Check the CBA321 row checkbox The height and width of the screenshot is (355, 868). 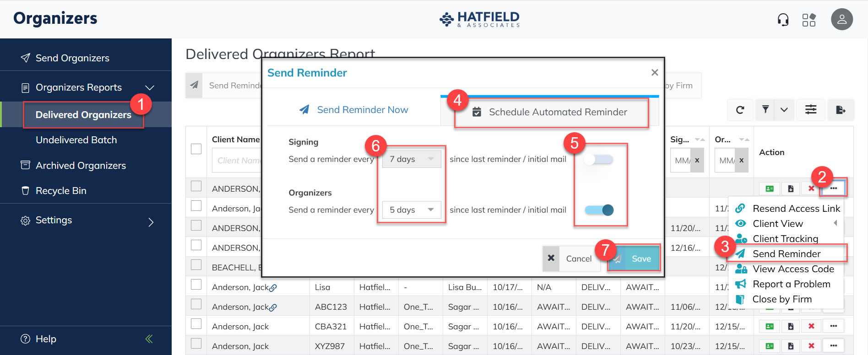pos(196,324)
